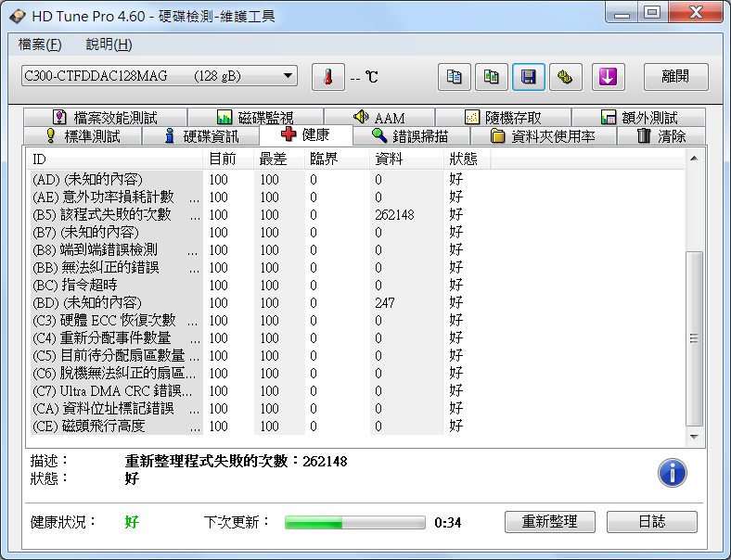Select the (C4) 重新分配事件數量 row

tap(356, 338)
